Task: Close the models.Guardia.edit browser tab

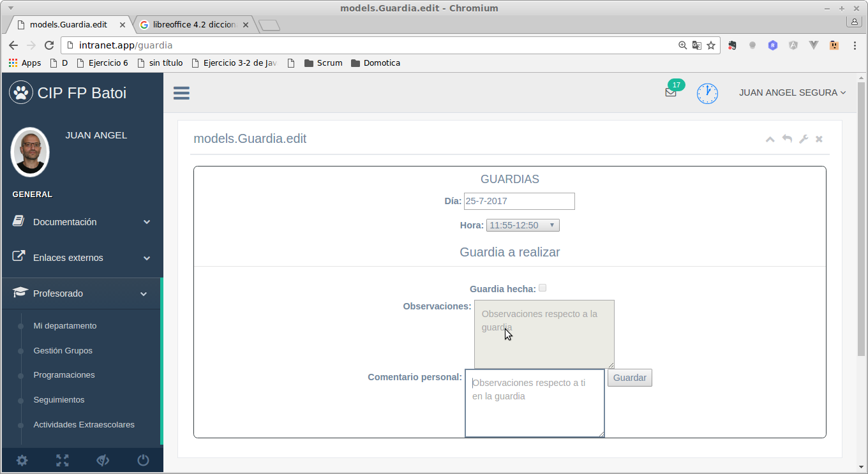Action: [123, 25]
